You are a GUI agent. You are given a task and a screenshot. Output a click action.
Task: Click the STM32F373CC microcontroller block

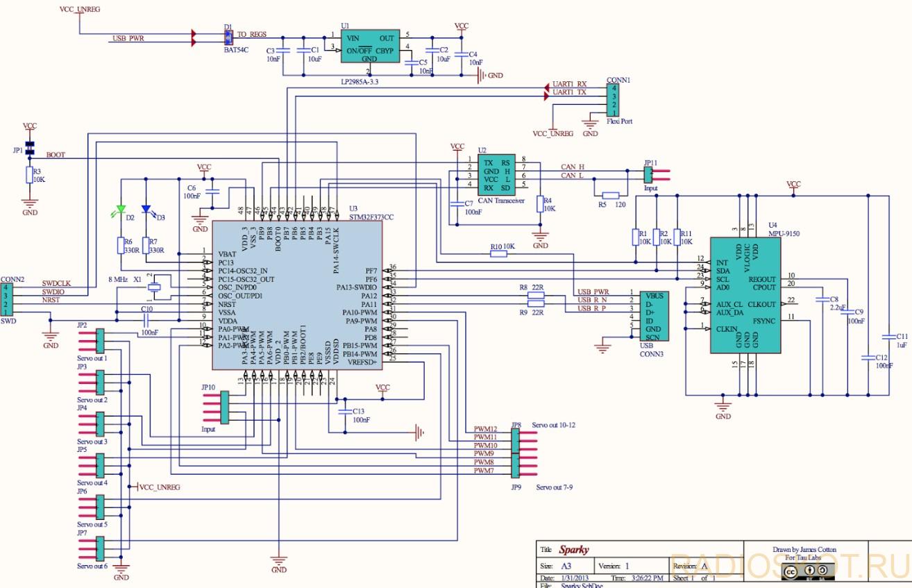tap(297, 295)
